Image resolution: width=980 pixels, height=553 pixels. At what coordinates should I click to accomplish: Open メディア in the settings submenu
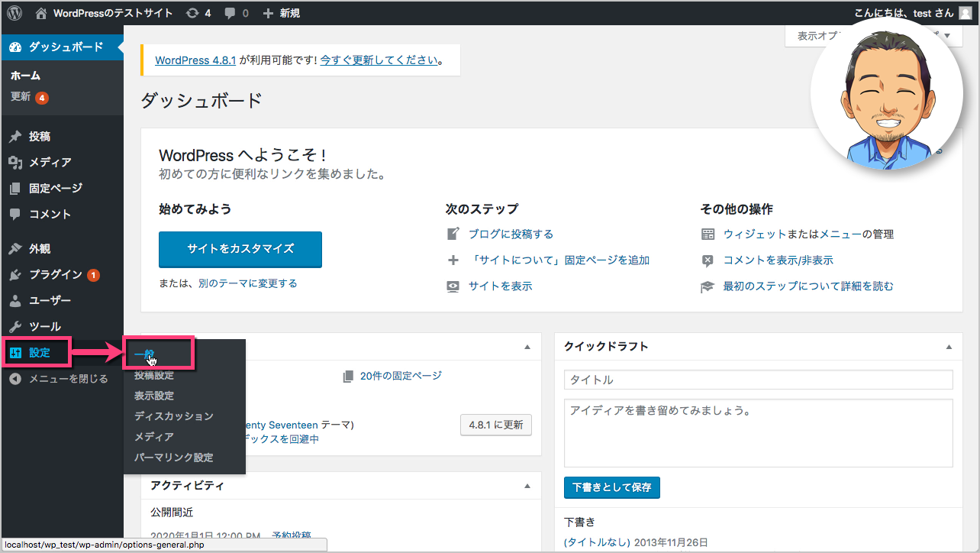[x=154, y=437]
